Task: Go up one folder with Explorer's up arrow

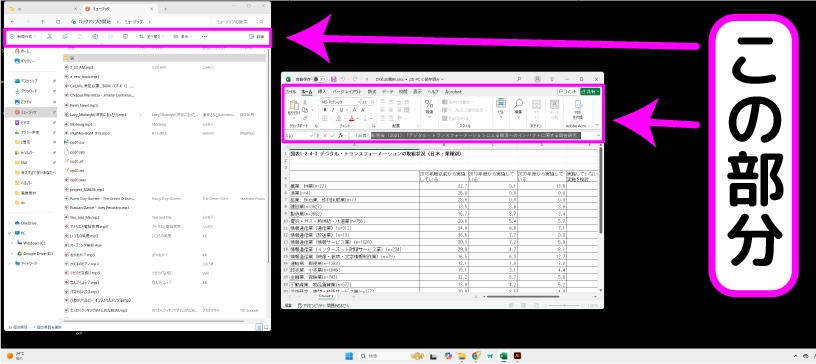Action: [x=42, y=21]
